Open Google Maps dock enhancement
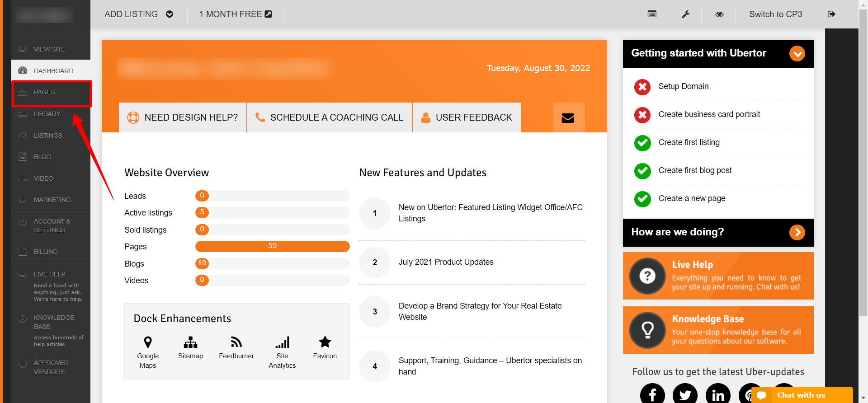The image size is (868, 403). click(148, 352)
